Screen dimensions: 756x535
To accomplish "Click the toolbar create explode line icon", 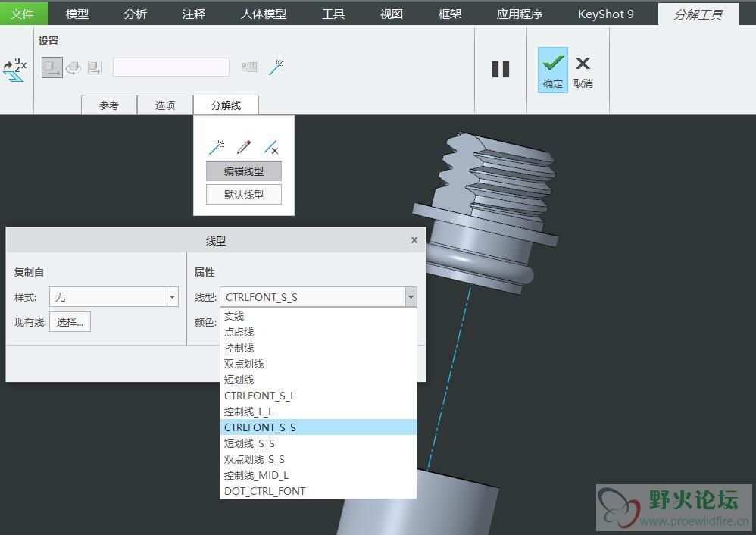I will pos(276,67).
